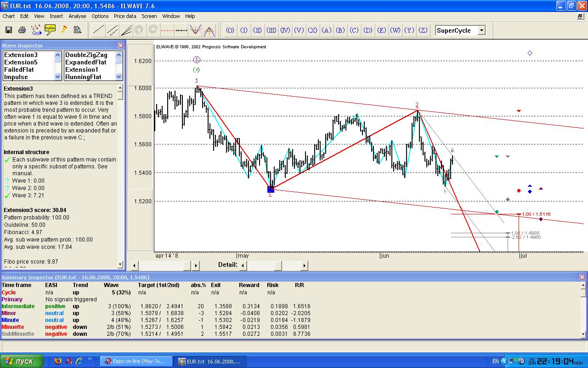Open the Windows Start button пуск

[22, 361]
